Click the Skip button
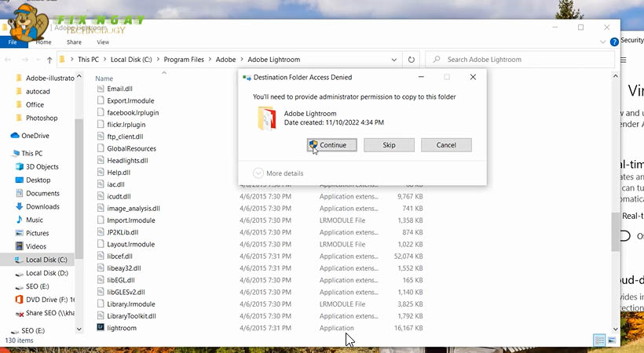The height and width of the screenshot is (353, 644). click(389, 145)
